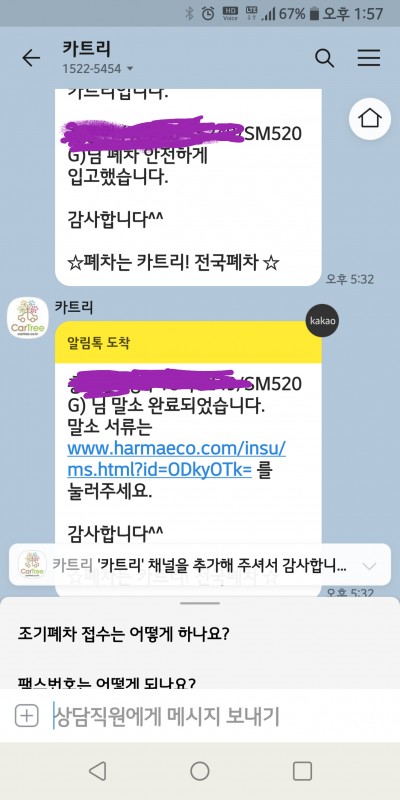Open the hamburger menu
Image resolution: width=400 pixels, height=800 pixels.
369,58
